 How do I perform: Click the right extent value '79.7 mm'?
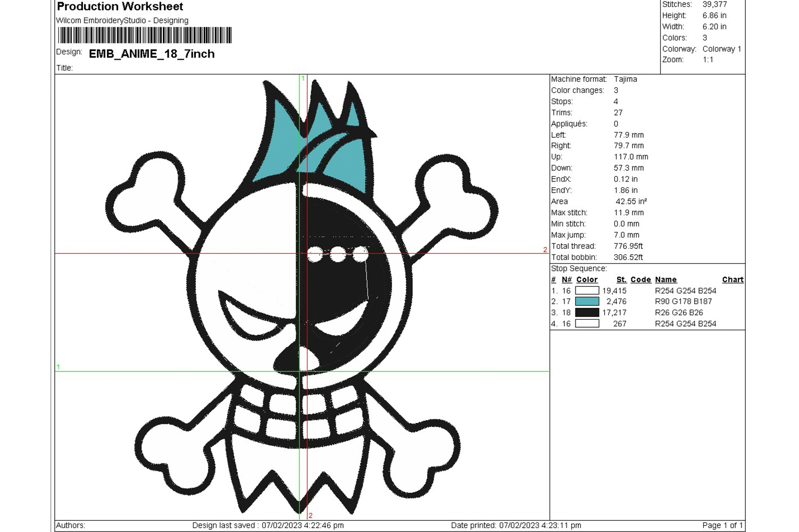(629, 146)
